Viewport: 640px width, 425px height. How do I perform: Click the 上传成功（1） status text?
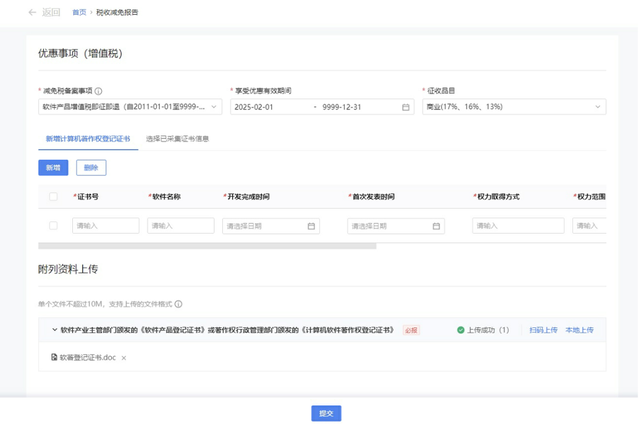488,330
